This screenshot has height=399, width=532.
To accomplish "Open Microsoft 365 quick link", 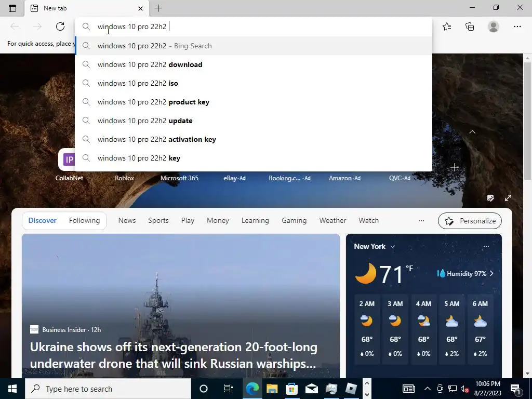I will pyautogui.click(x=179, y=178).
